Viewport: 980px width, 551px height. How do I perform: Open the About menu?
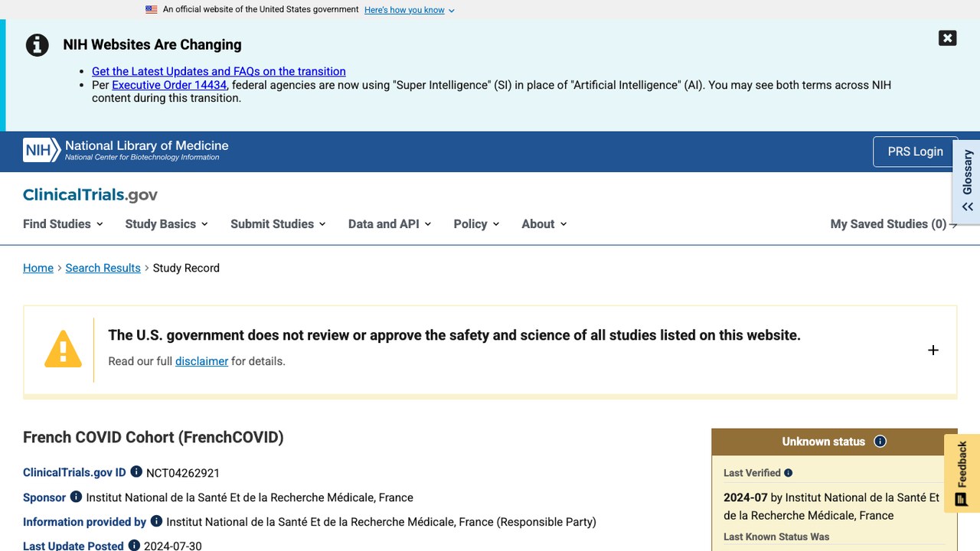pyautogui.click(x=544, y=224)
